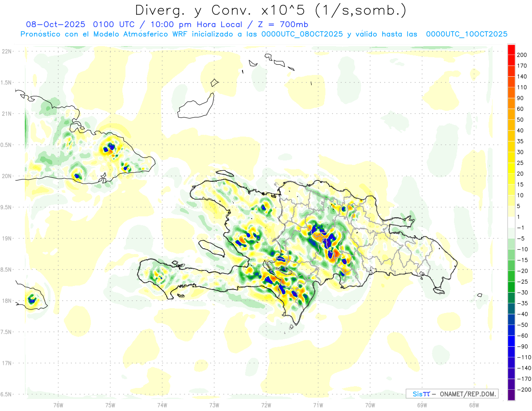Click the 0.5N latitude label
The image size is (532, 411).
(x=6, y=145)
